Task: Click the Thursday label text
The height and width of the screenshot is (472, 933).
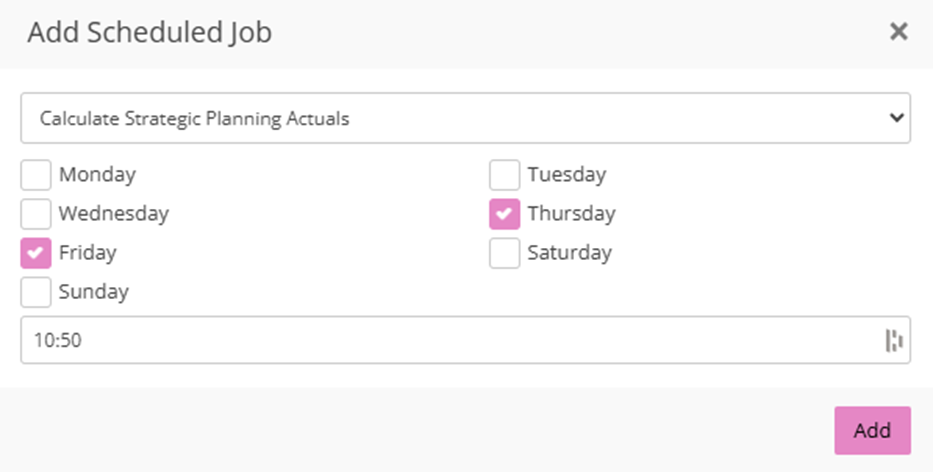Action: click(572, 214)
